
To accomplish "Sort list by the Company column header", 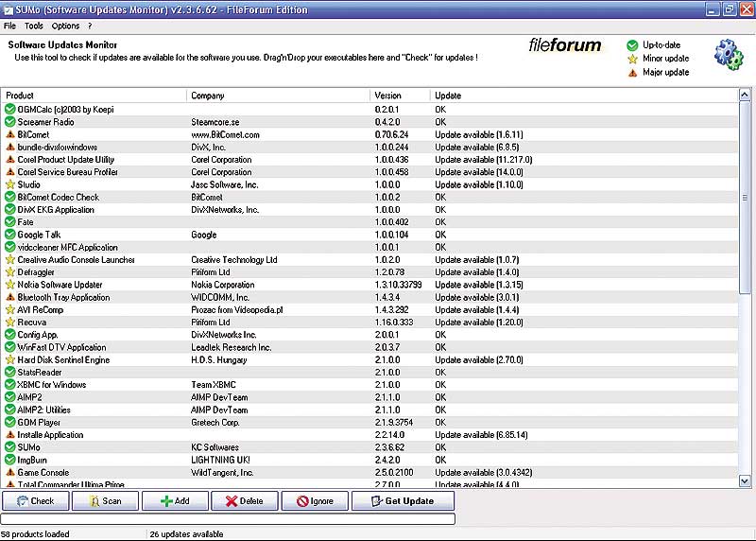I will point(278,96).
